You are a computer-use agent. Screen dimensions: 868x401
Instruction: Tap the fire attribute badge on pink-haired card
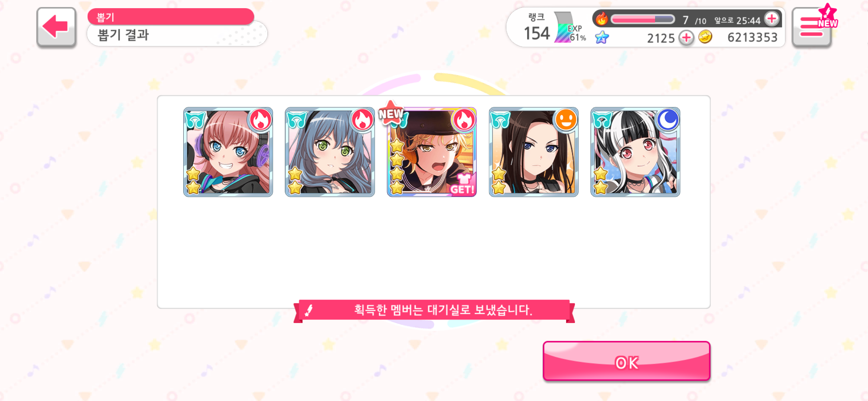[x=260, y=120]
